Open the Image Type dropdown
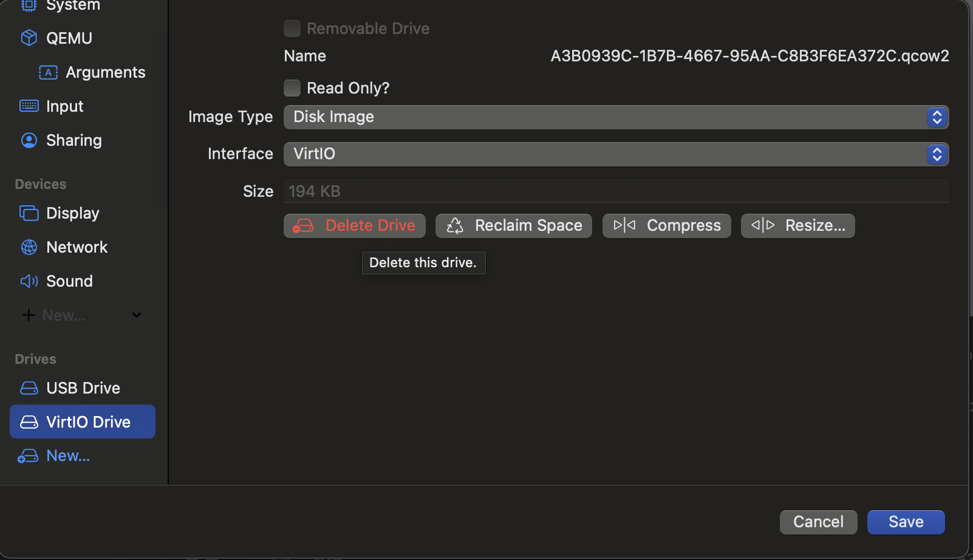Image resolution: width=973 pixels, height=560 pixels. tap(615, 117)
